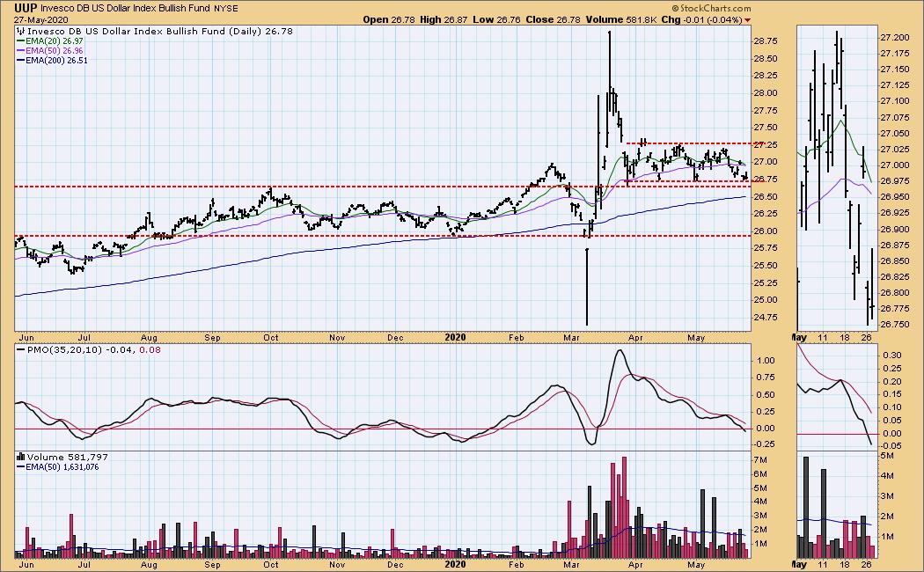Click the 7M volume axis label
The height and width of the screenshot is (572, 924).
[760, 460]
